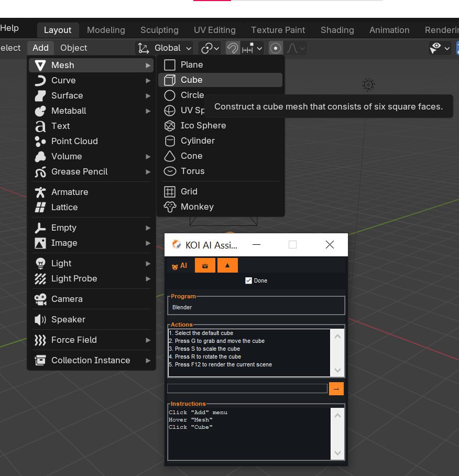This screenshot has height=476, width=459.
Task: Click the orange arrow send button
Action: tap(336, 388)
